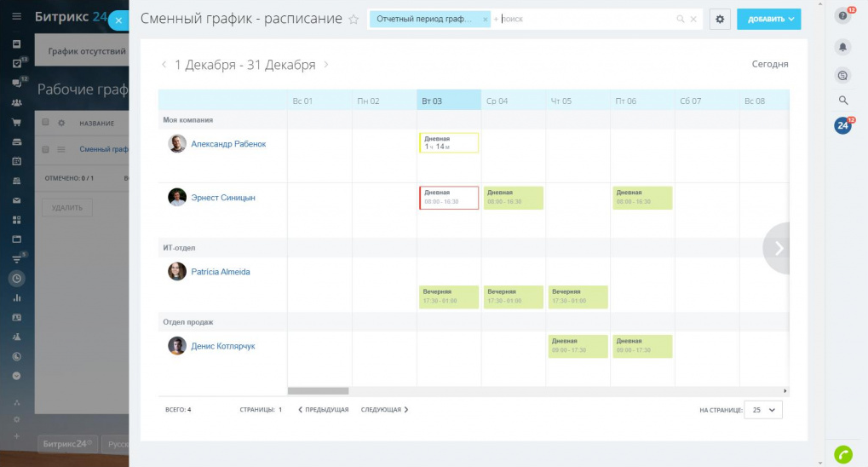Close the schedule slider with blue X

click(x=118, y=20)
